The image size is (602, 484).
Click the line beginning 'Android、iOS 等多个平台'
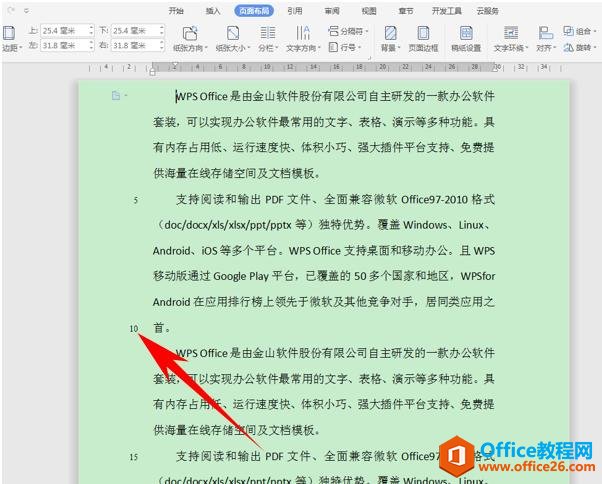pyautogui.click(x=324, y=251)
